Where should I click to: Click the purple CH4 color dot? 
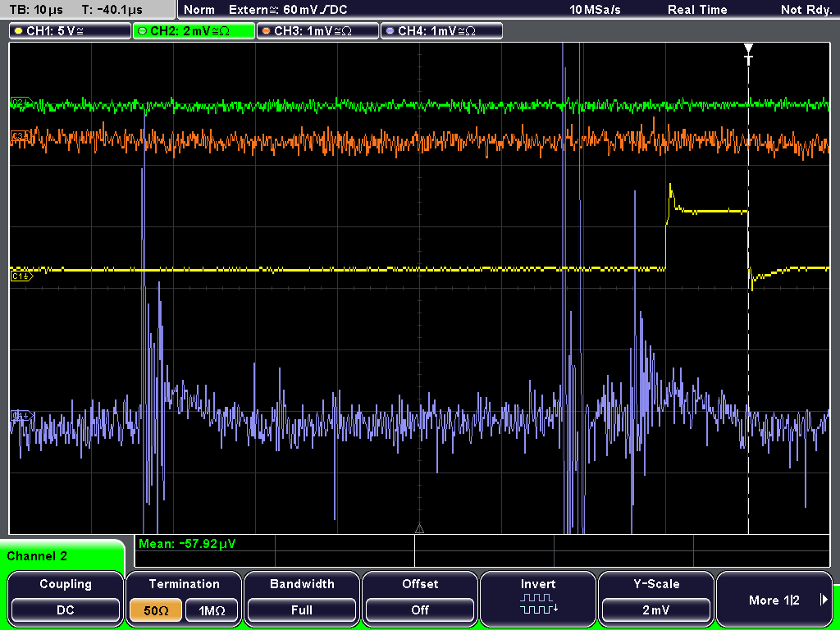tap(390, 31)
